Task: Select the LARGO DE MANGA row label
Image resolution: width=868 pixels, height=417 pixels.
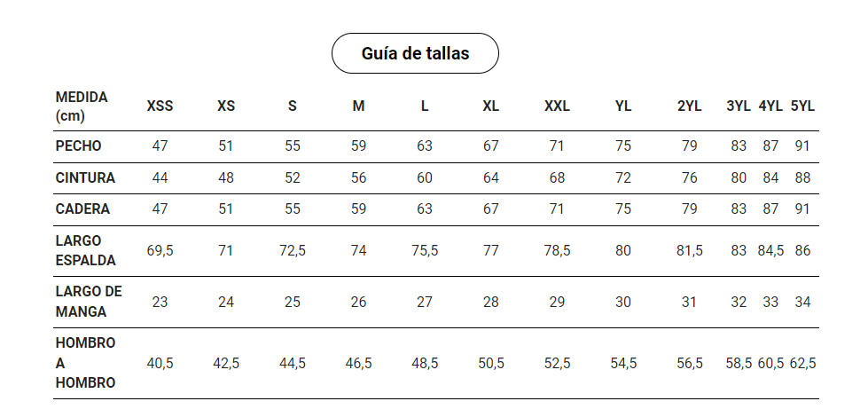Action: (x=88, y=302)
